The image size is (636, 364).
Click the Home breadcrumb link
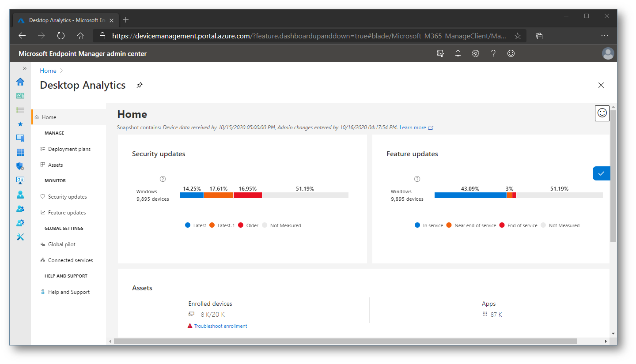click(48, 71)
